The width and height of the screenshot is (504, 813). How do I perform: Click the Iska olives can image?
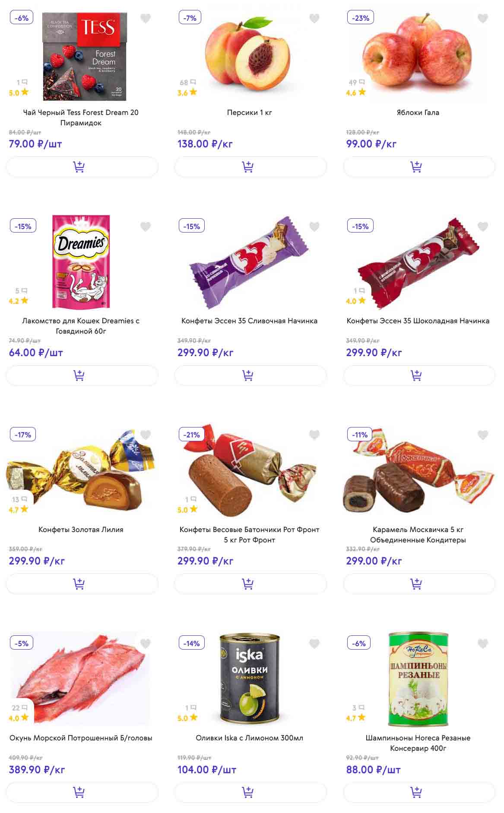click(250, 679)
